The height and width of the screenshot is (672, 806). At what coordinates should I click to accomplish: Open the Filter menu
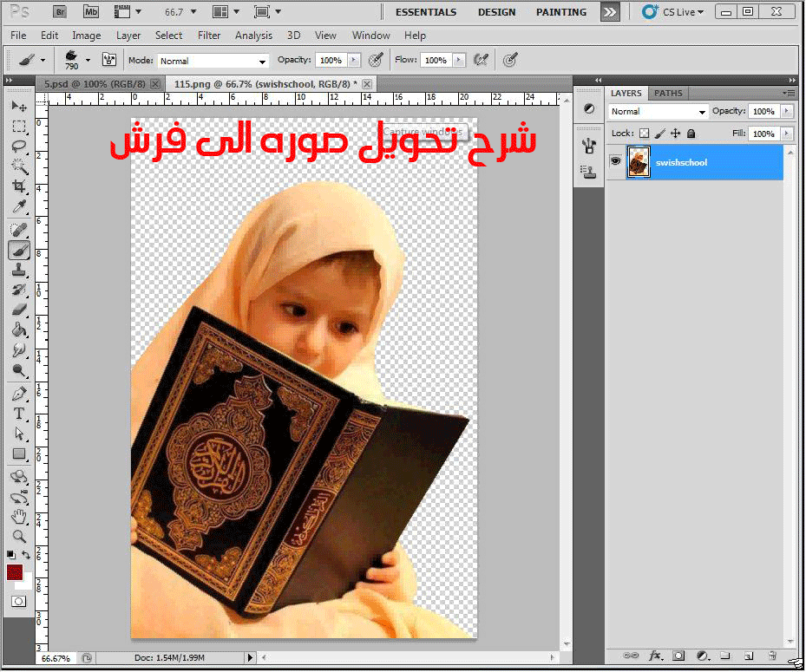coord(209,36)
